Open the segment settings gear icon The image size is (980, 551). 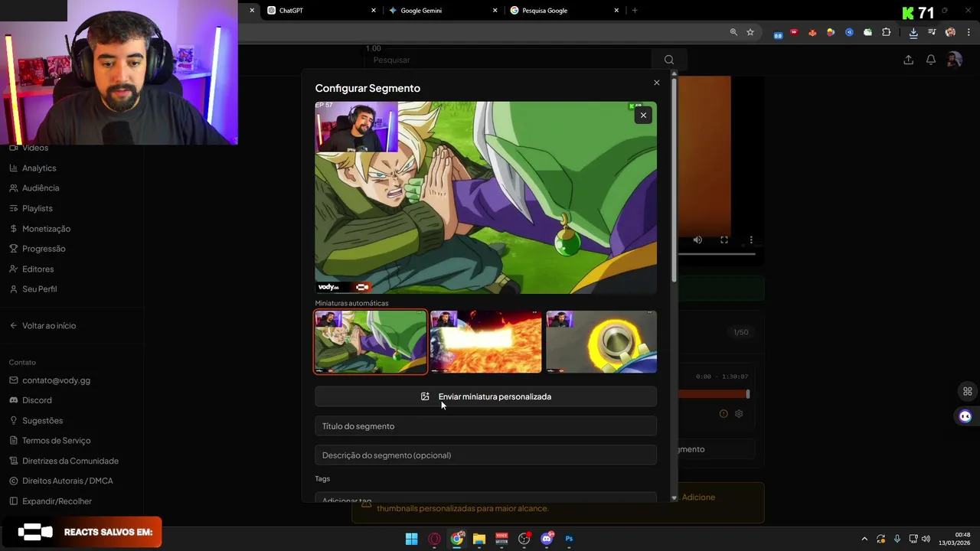pyautogui.click(x=739, y=414)
